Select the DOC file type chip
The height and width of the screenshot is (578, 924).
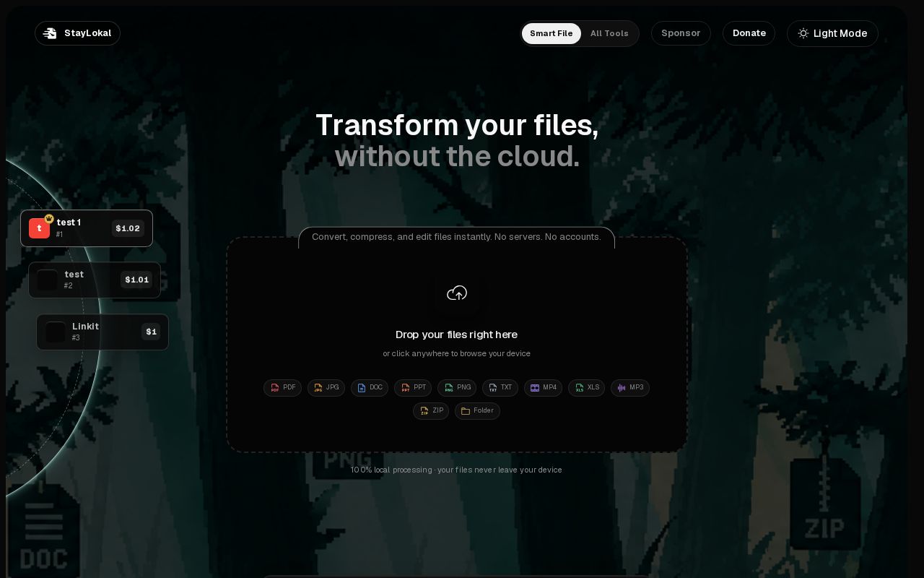[x=370, y=388]
